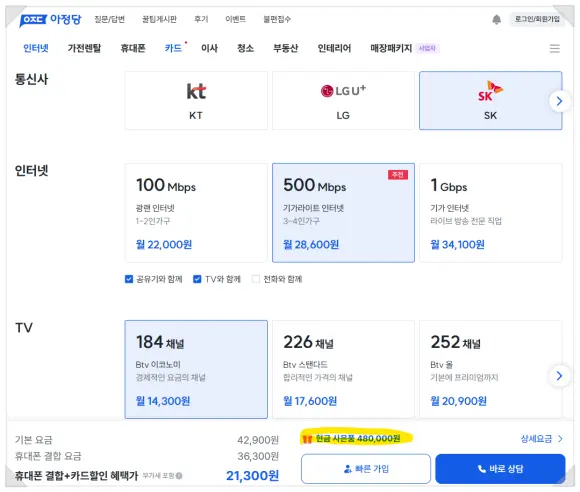580x492 pixels.
Task: Open the 청소 tab
Action: tap(245, 48)
